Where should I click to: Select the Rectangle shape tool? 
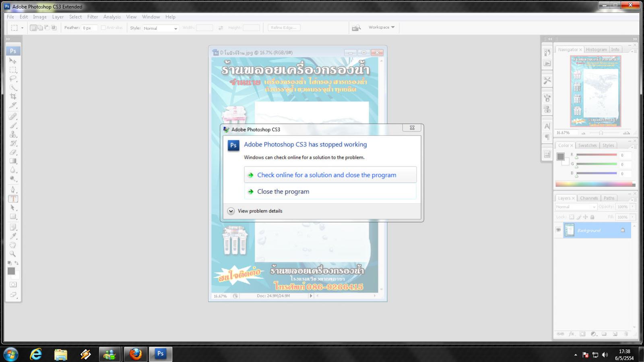tap(13, 216)
